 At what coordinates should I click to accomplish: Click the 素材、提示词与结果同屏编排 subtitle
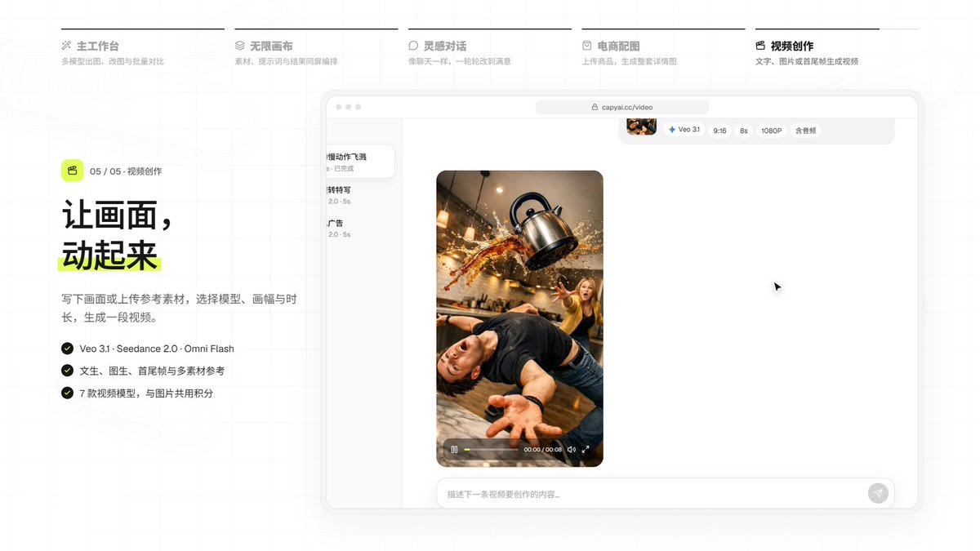click(286, 61)
